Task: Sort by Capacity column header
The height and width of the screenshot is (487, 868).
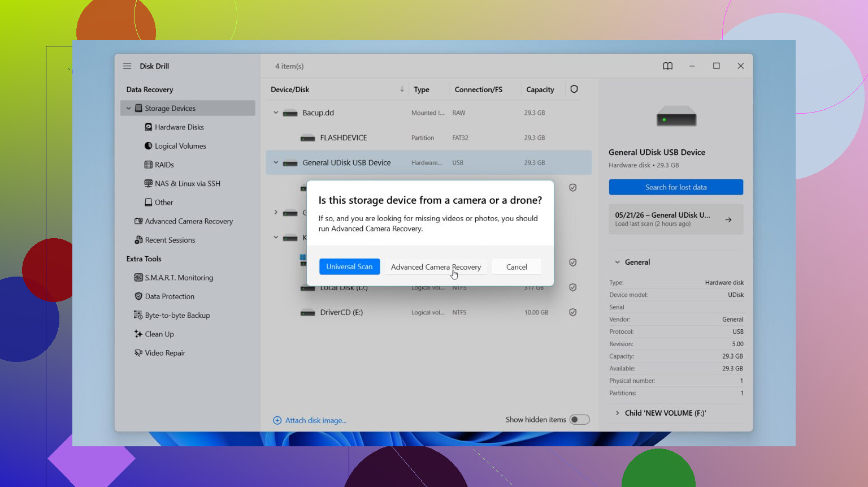Action: point(540,89)
